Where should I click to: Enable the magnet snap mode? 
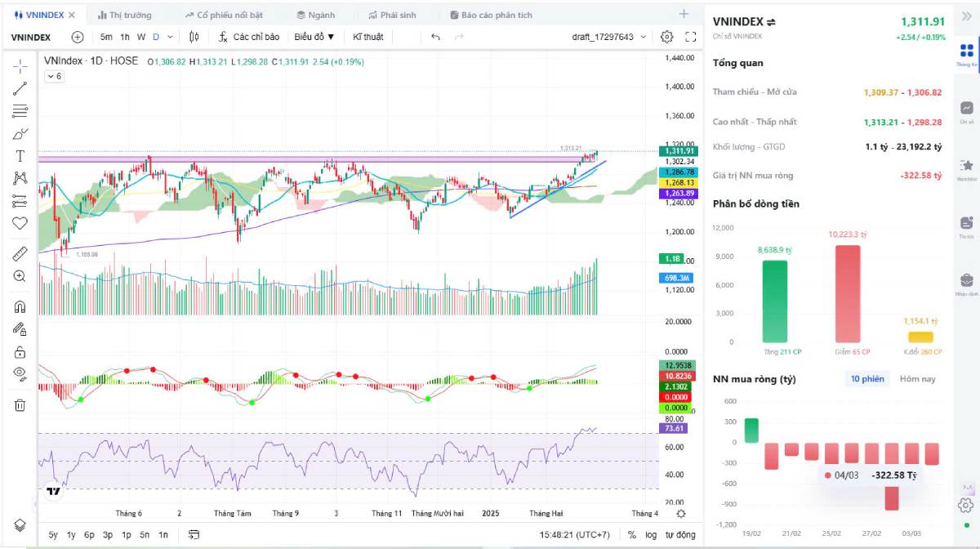20,307
